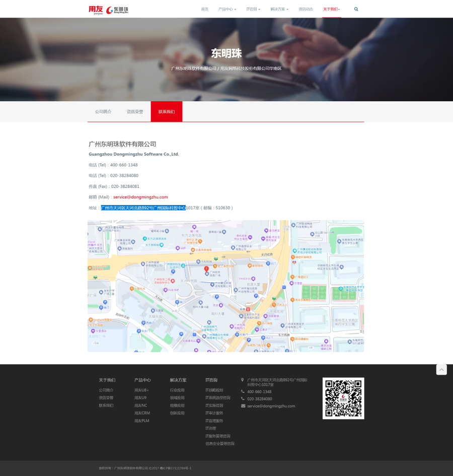
Task: Click the back-to-top arrow button
Action: click(441, 370)
